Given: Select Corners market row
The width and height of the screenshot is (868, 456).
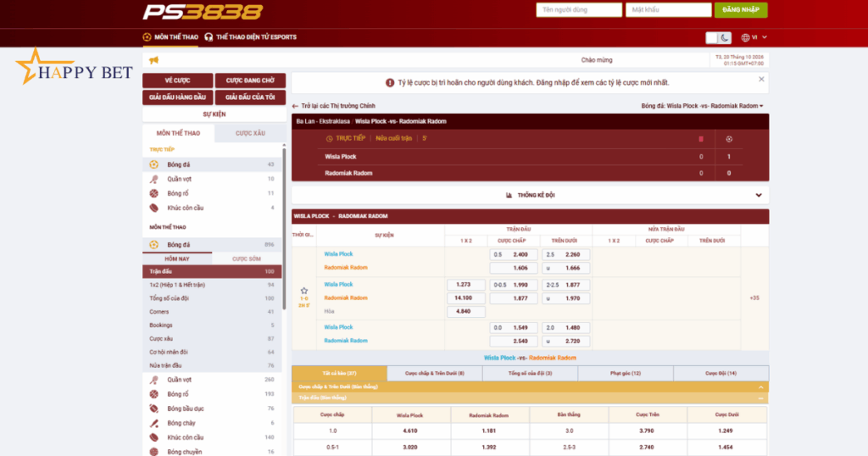Looking at the screenshot, I should click(x=212, y=312).
